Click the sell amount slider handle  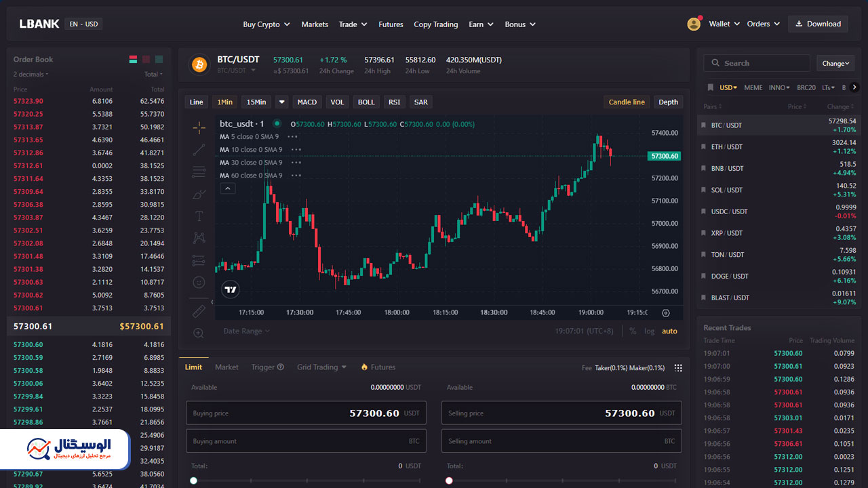(x=449, y=481)
